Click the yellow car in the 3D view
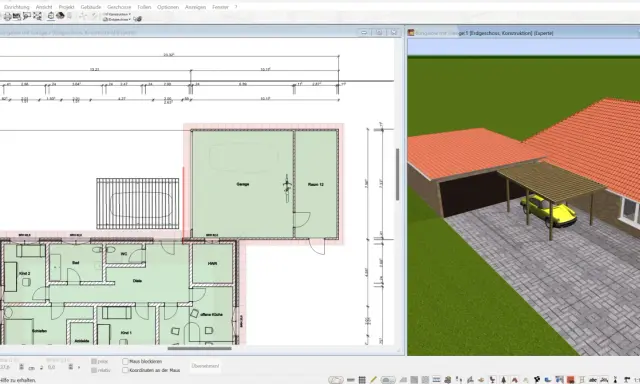Screen dimensions: 640x384 coord(548,211)
